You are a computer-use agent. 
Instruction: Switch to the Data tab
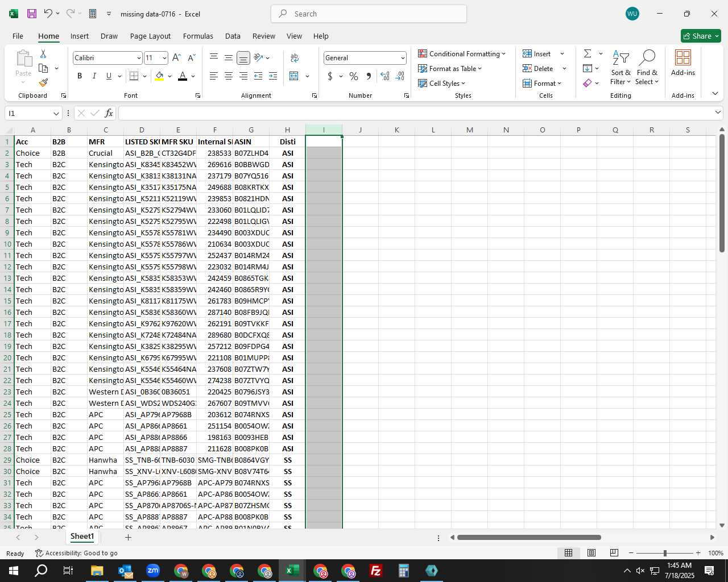pyautogui.click(x=233, y=36)
